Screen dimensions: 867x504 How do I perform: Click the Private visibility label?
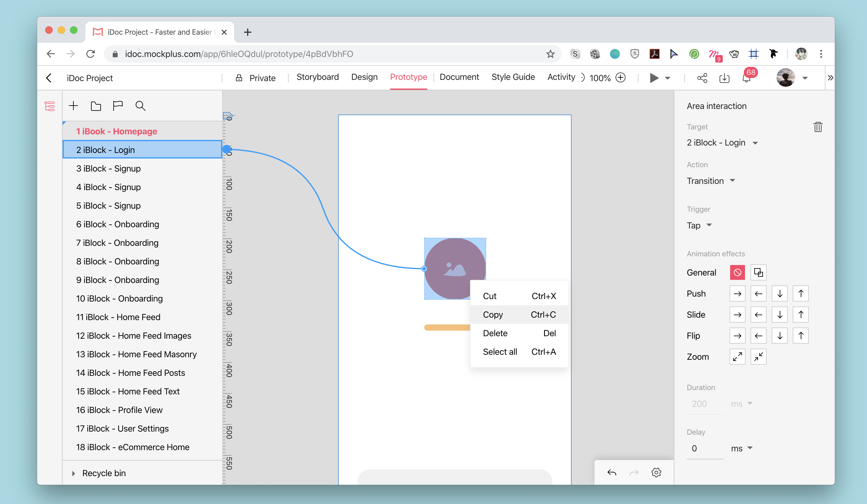click(x=262, y=78)
